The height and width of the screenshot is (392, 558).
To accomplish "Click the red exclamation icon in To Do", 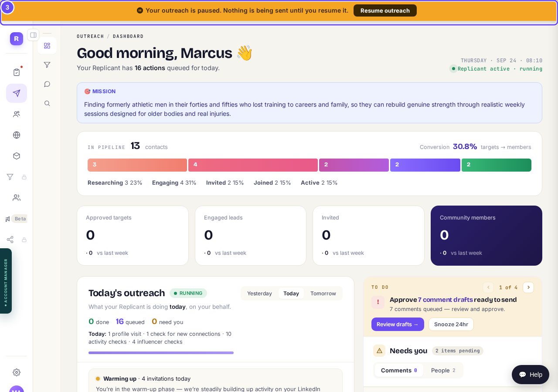I will (378, 302).
